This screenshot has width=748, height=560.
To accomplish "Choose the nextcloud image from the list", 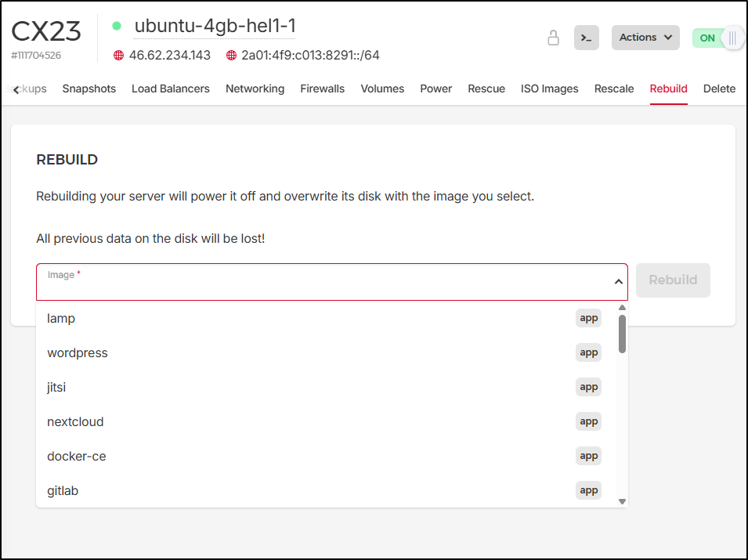I will 75,421.
